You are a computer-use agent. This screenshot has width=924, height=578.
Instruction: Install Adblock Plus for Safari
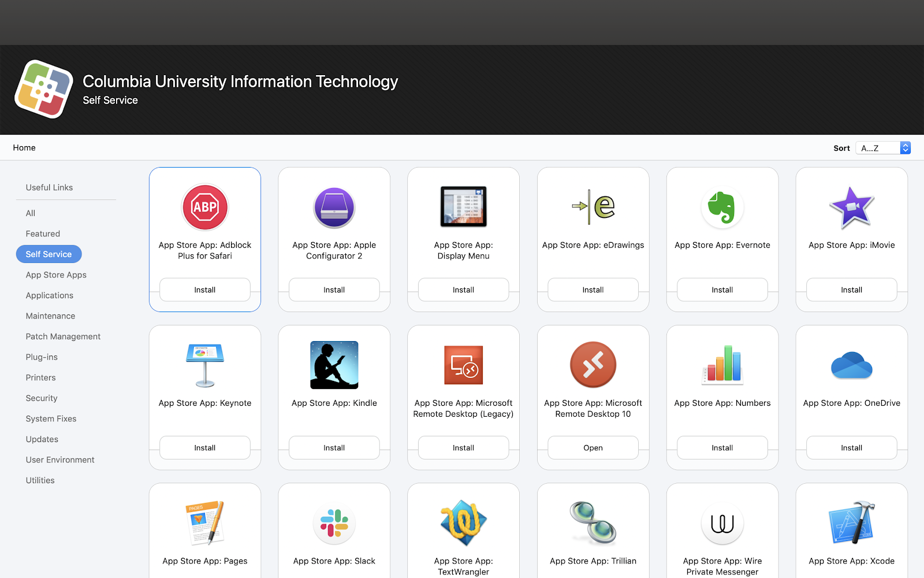click(205, 290)
